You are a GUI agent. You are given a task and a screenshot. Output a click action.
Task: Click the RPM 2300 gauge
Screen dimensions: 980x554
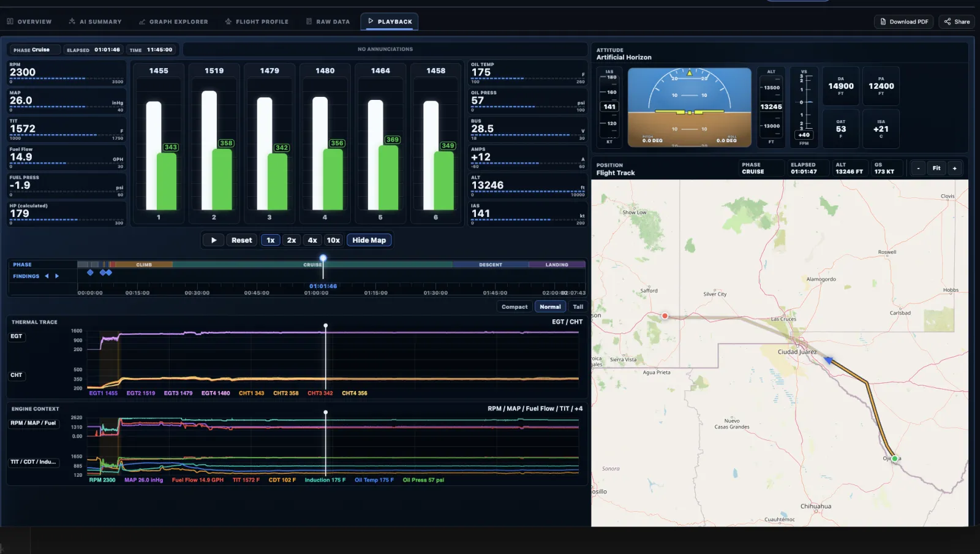(x=66, y=73)
